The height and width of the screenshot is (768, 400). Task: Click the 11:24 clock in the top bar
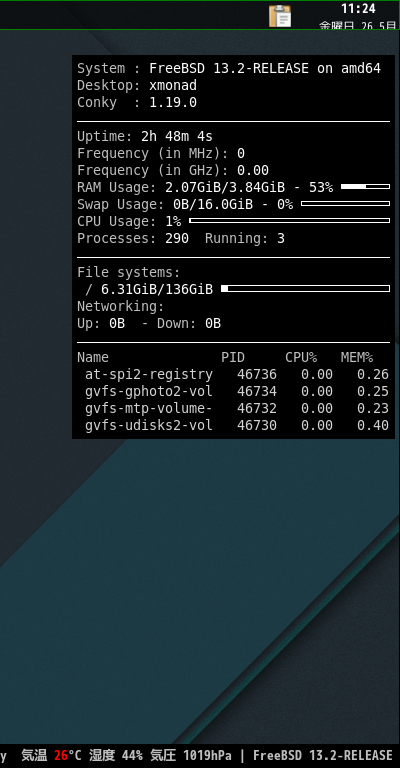[x=358, y=9]
